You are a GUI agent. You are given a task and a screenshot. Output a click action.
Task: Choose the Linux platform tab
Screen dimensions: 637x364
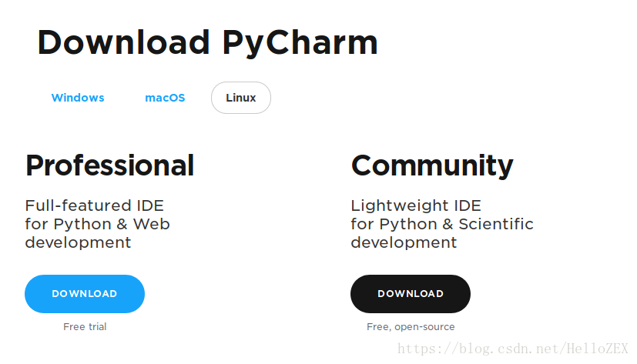click(x=240, y=98)
